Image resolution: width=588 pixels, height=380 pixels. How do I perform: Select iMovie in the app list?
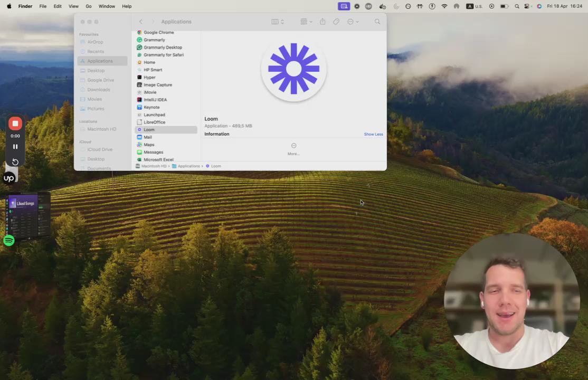[166, 92]
